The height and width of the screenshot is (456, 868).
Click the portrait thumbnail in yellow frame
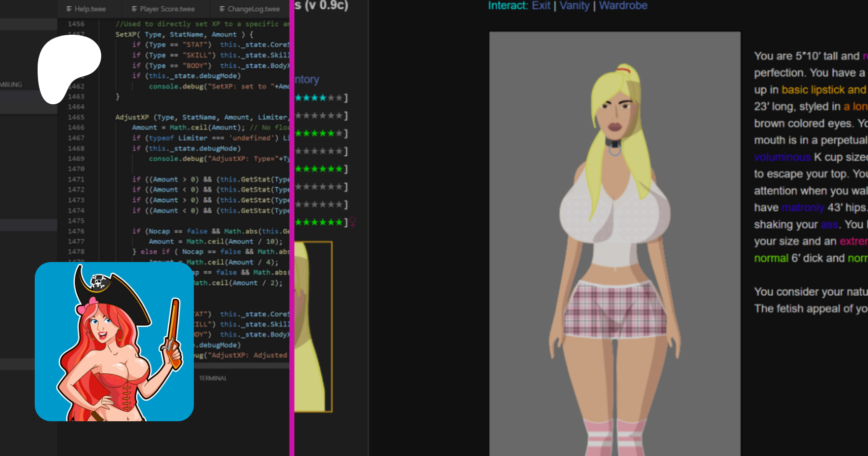point(312,327)
